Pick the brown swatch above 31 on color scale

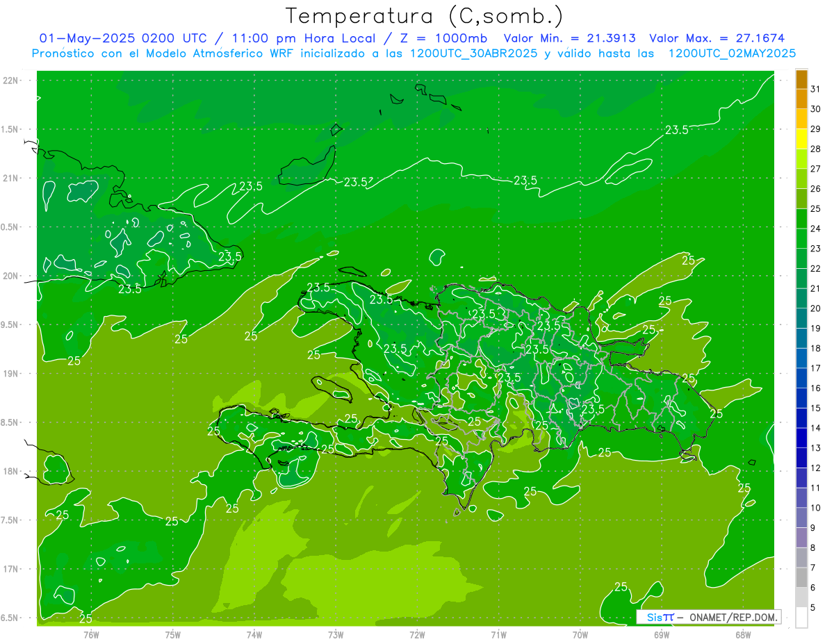[801, 79]
